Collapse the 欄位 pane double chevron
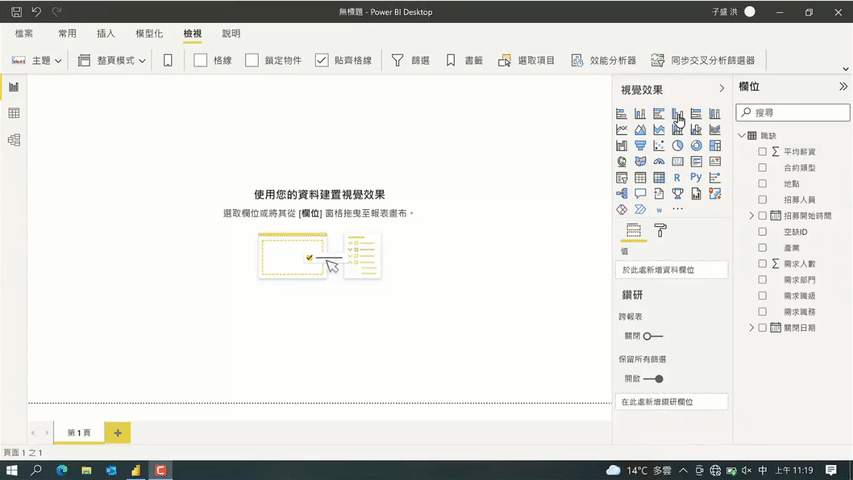Image resolution: width=853 pixels, height=480 pixels. point(843,87)
